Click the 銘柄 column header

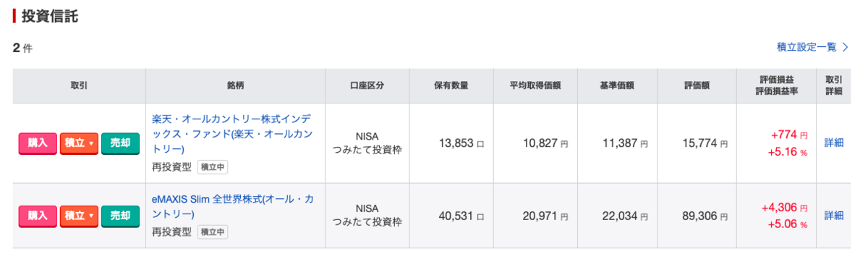coord(236,86)
